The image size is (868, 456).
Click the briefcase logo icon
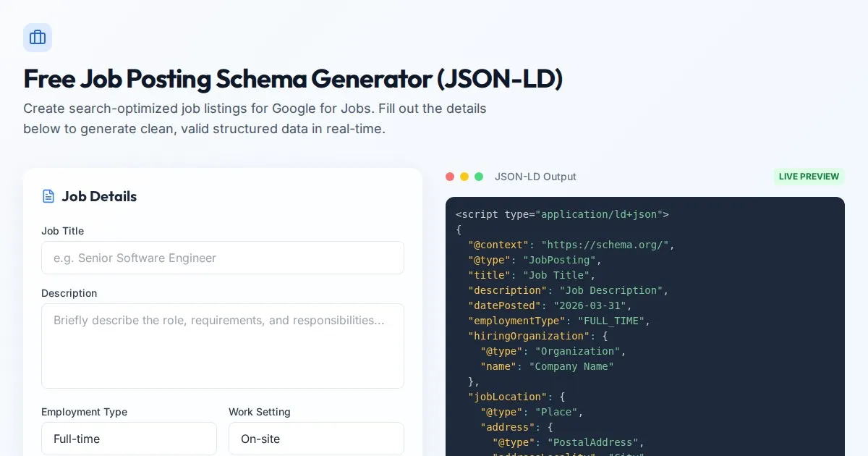[x=38, y=38]
